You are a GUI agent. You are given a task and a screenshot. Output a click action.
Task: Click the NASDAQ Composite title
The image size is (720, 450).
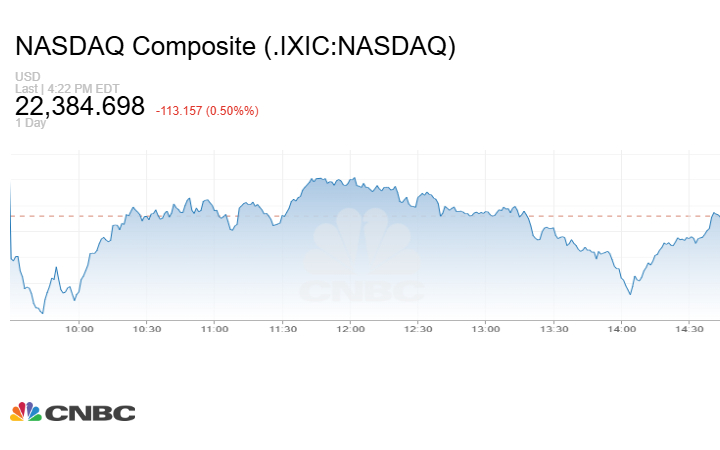(235, 47)
